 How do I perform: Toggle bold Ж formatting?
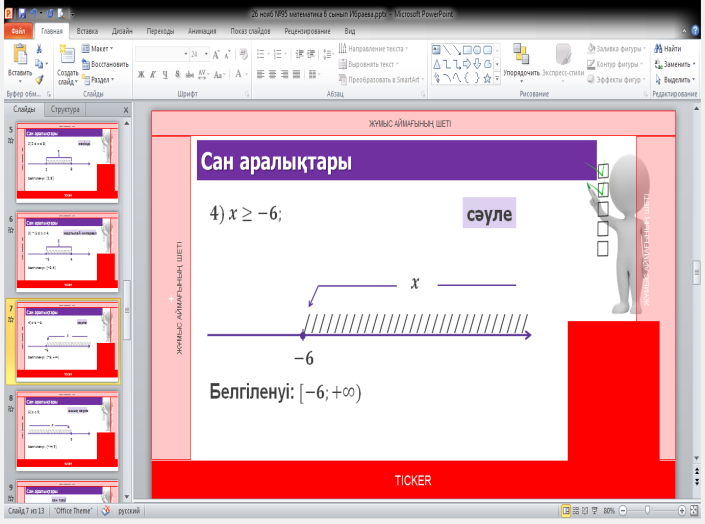[141, 74]
